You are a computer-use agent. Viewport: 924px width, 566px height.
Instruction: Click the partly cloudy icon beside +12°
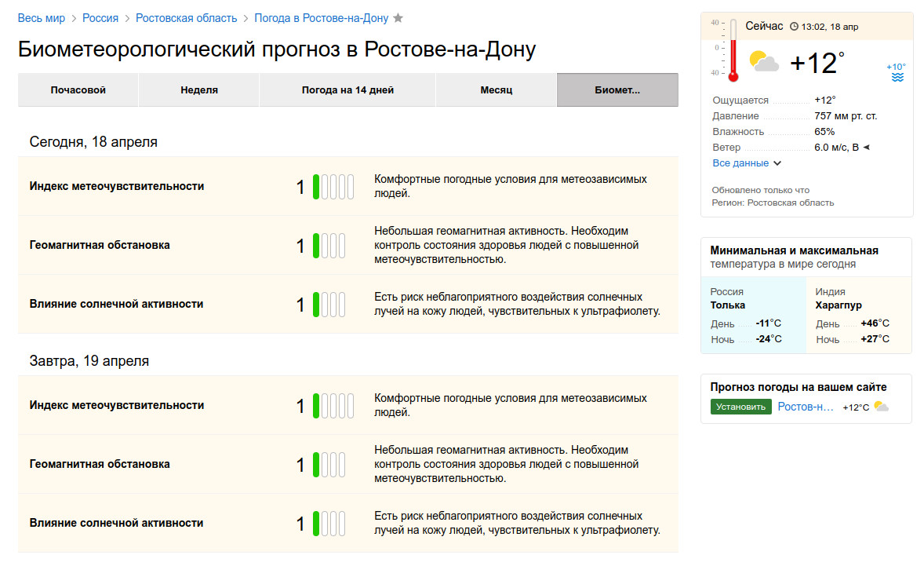tap(764, 61)
